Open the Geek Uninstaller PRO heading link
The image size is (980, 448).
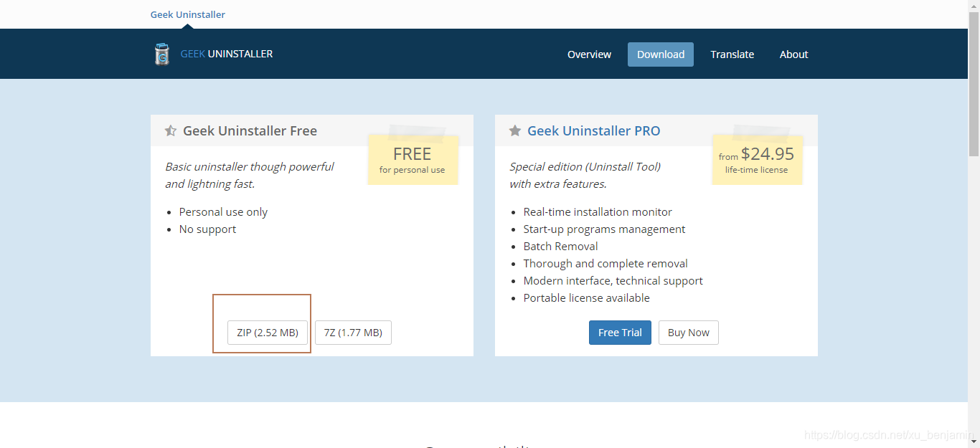coord(594,131)
